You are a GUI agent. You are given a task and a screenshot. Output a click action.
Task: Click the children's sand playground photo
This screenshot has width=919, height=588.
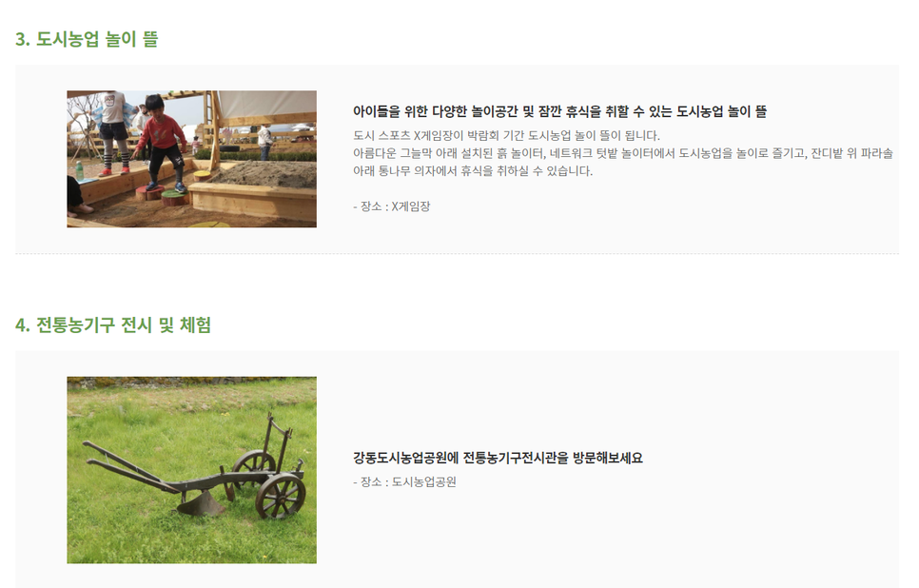point(191,159)
